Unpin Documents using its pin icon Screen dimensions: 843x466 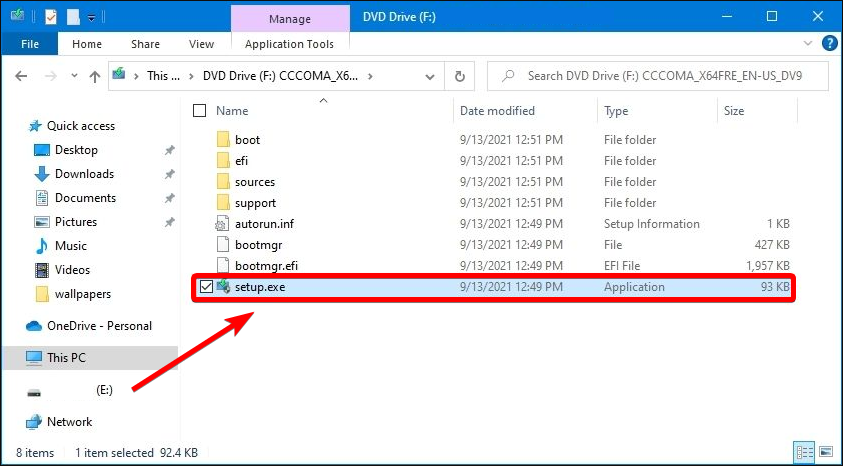pyautogui.click(x=169, y=198)
